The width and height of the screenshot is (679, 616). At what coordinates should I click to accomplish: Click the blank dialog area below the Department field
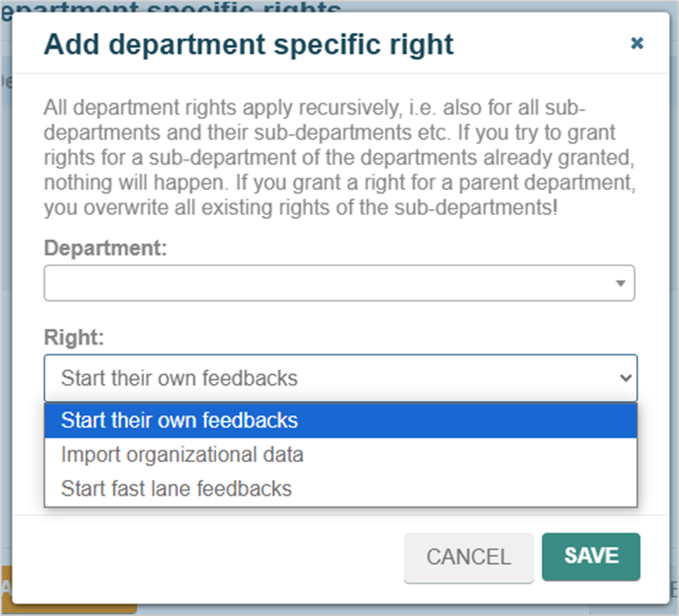(339, 313)
